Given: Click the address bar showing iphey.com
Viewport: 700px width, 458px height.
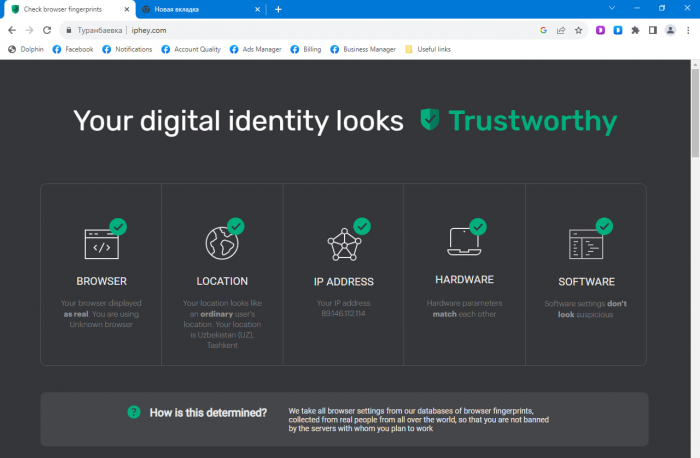Looking at the screenshot, I should click(x=300, y=30).
